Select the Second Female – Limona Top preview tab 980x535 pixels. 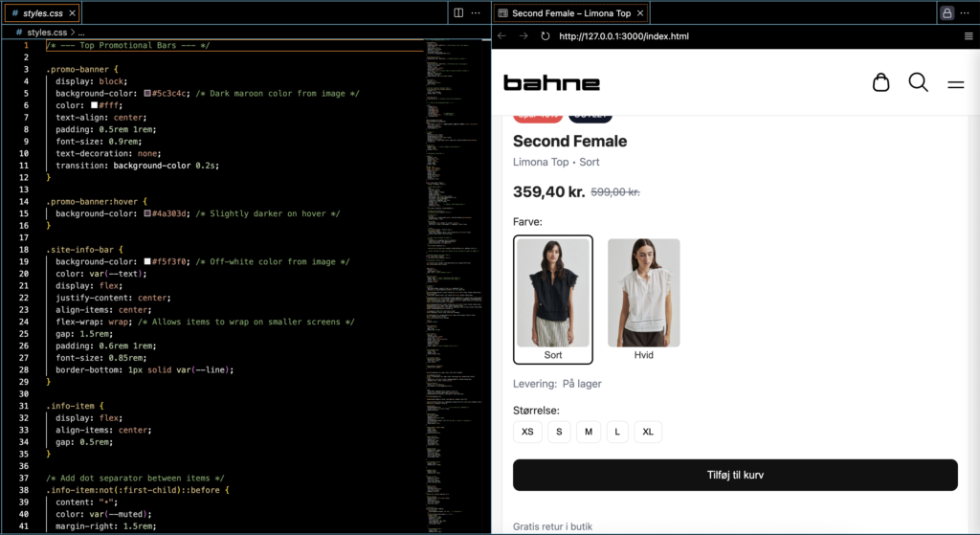(x=570, y=13)
